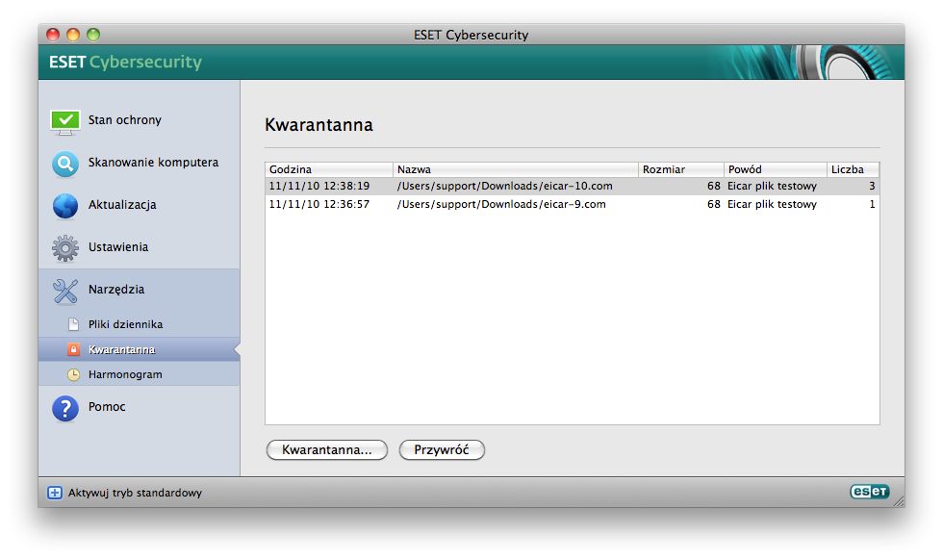Screen dimensions: 943x560
Task: Select the eicar-9.com file path
Action: tap(501, 204)
